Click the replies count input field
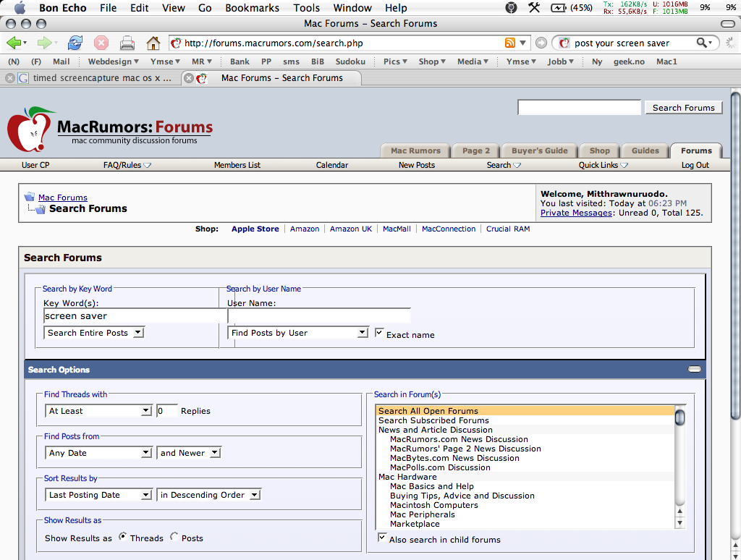Screen dimensions: 741x560 [167, 411]
